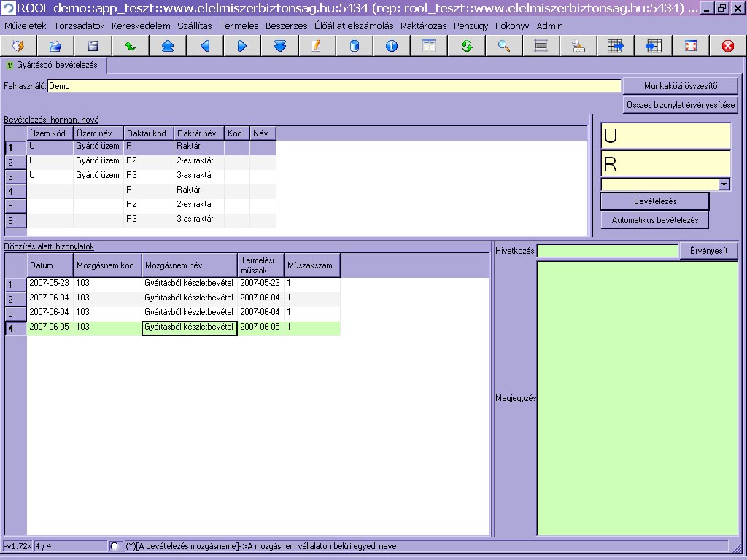747x560 pixels.
Task: Expand the dropdown below the R field
Action: [x=724, y=184]
